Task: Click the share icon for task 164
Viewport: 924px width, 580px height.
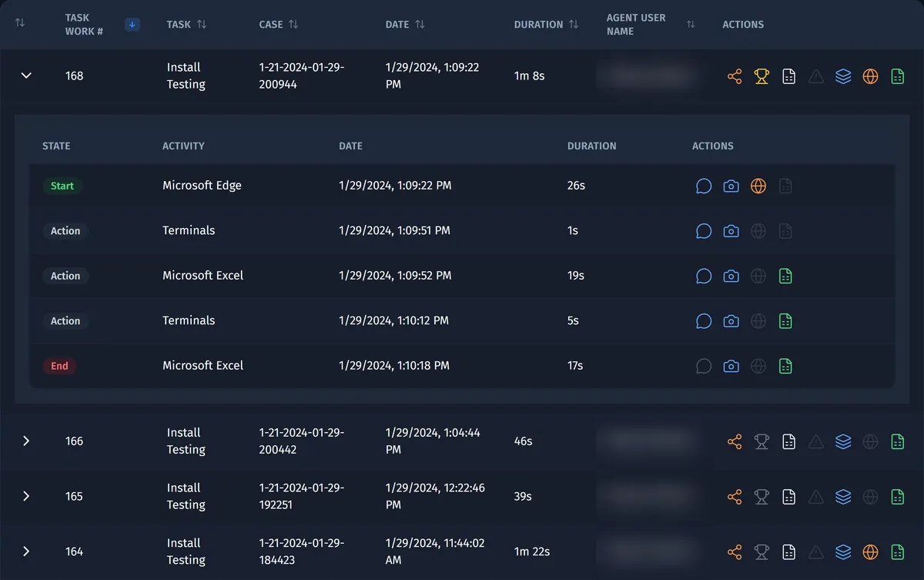Action: point(735,552)
